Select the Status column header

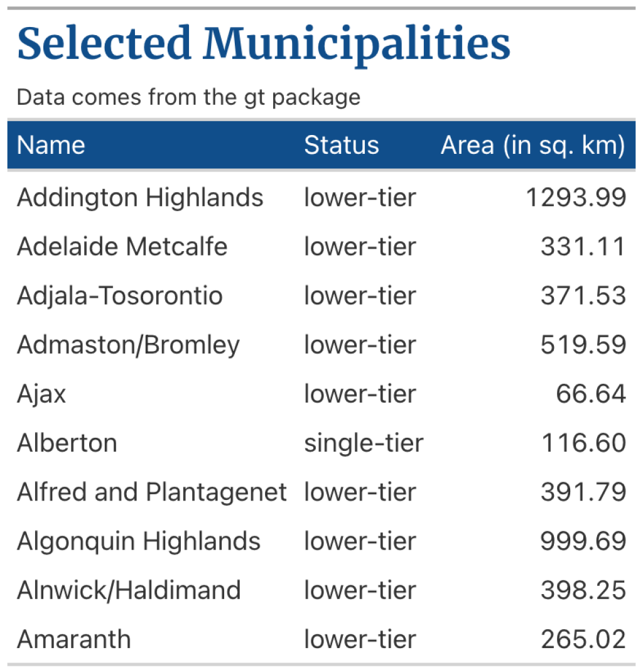tap(342, 145)
